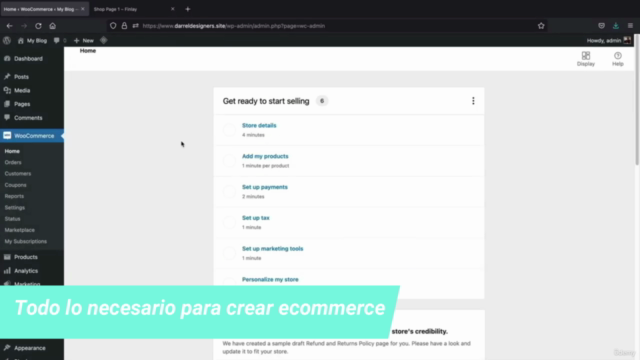
Task: Start the Add my products task
Action: click(265, 156)
